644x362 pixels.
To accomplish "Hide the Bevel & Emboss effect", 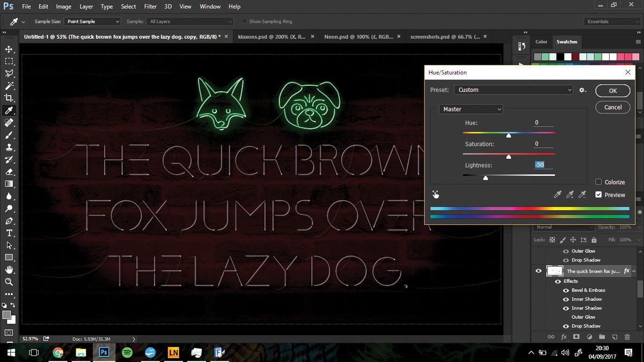I will [565, 290].
